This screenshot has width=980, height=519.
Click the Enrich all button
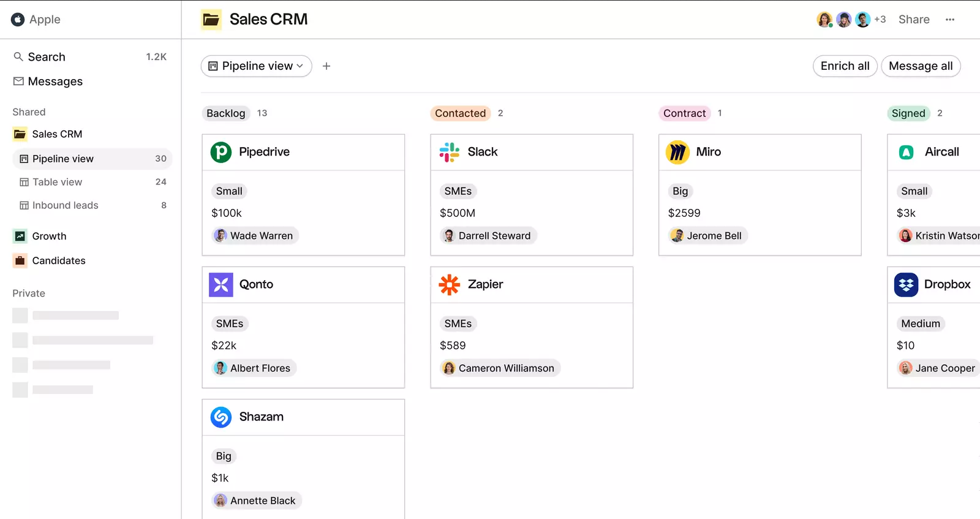[x=845, y=66]
